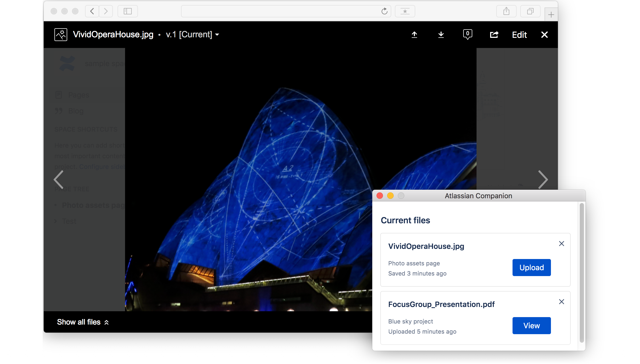Click Edit in the preview toolbar
The height and width of the screenshot is (364, 640).
(519, 35)
